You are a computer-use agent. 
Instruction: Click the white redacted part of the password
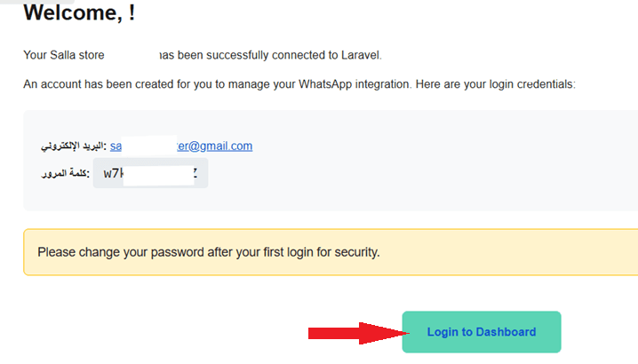click(x=156, y=174)
